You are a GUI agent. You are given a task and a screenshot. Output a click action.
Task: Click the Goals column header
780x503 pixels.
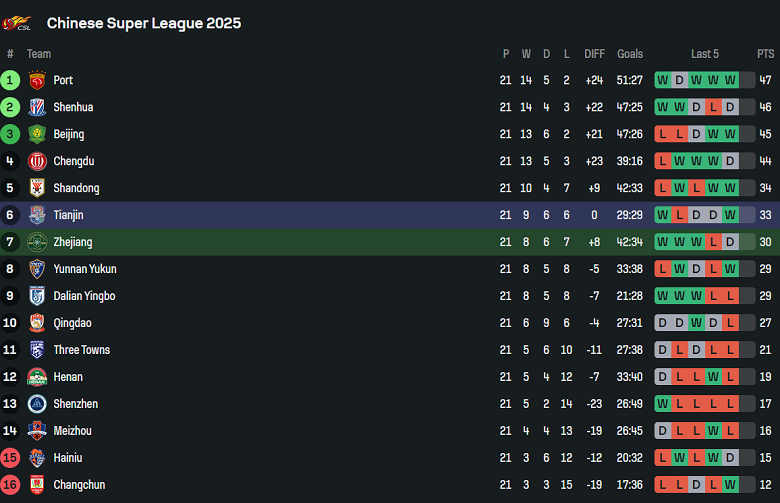tap(630, 54)
